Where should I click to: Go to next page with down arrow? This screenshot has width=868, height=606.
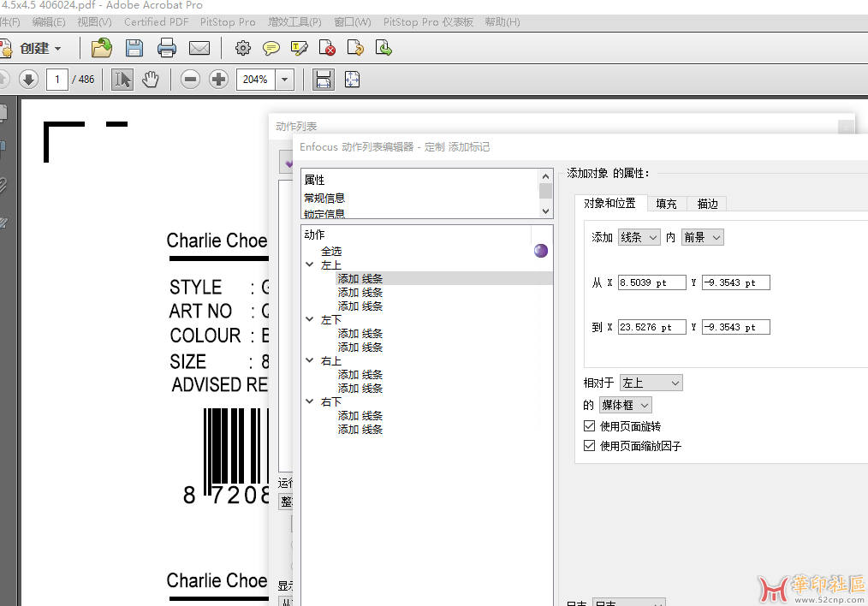28,79
